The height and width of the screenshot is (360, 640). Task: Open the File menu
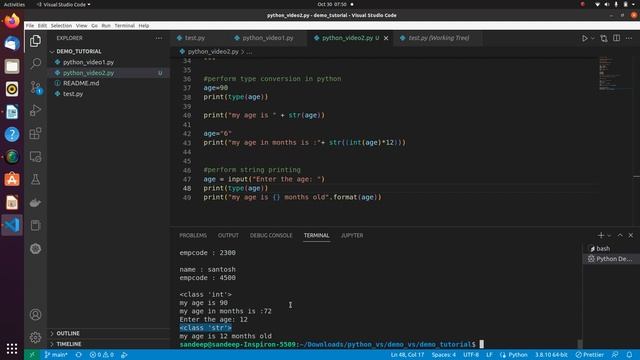(30, 25)
